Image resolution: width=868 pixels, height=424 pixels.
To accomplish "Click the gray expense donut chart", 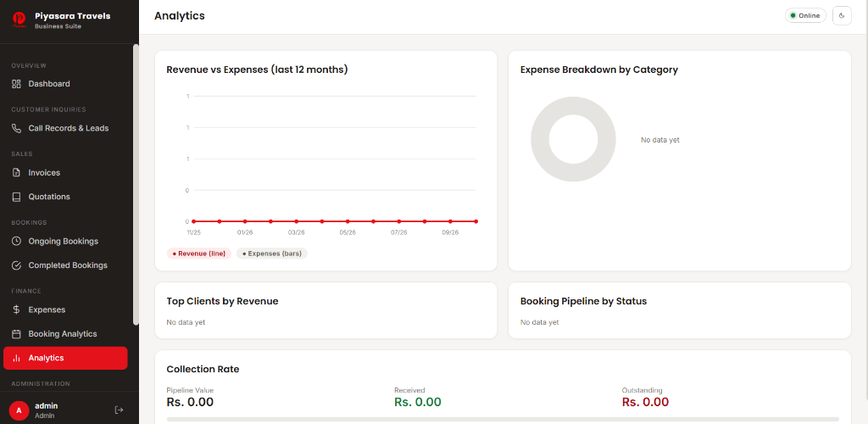I will tap(573, 139).
